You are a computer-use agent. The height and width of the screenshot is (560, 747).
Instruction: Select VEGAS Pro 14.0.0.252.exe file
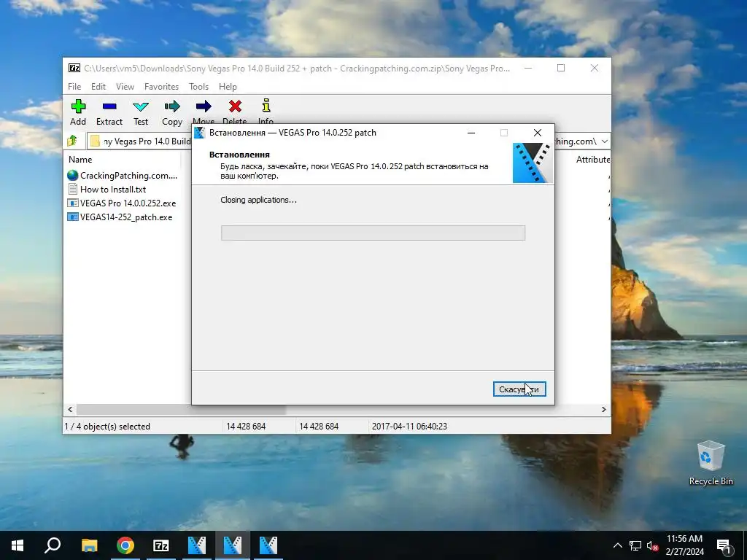coord(123,203)
